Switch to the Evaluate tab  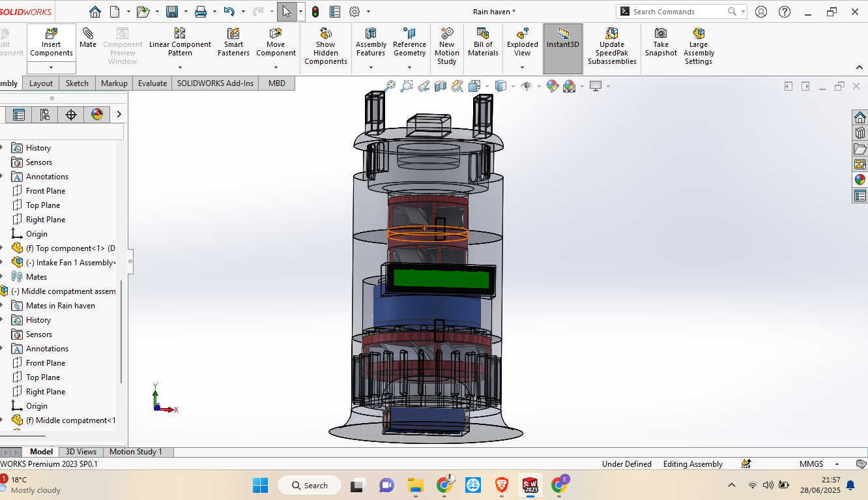tap(152, 83)
